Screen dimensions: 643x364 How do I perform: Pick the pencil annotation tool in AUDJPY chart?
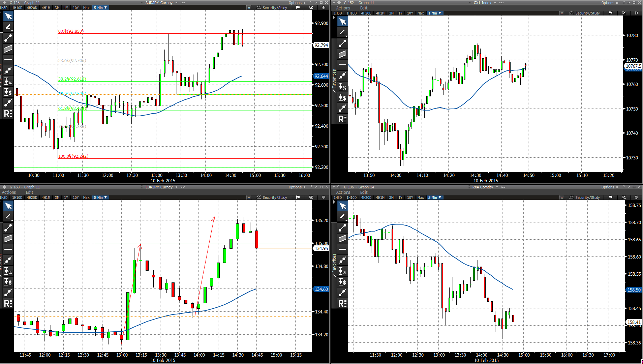pyautogui.click(x=8, y=27)
